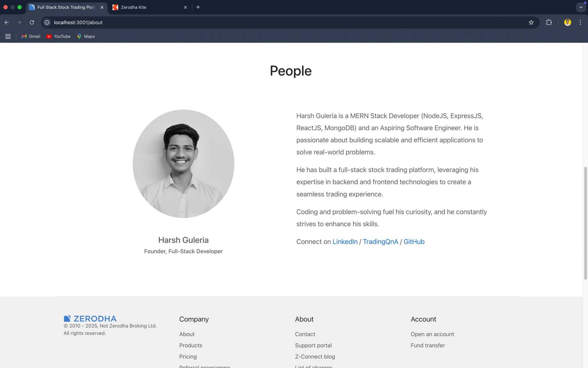Click the forward navigation arrow
This screenshot has height=368, width=588.
[x=19, y=22]
